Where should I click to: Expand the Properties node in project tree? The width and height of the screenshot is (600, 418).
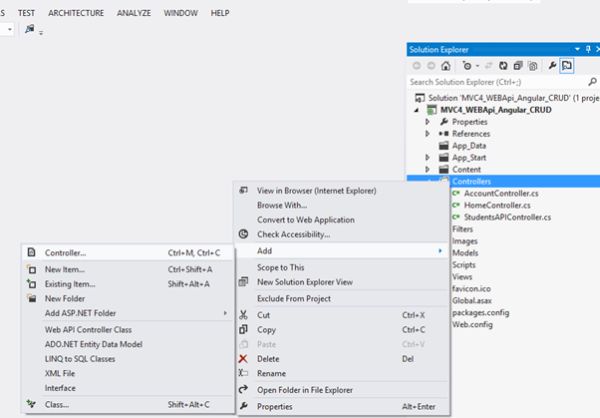coord(428,121)
